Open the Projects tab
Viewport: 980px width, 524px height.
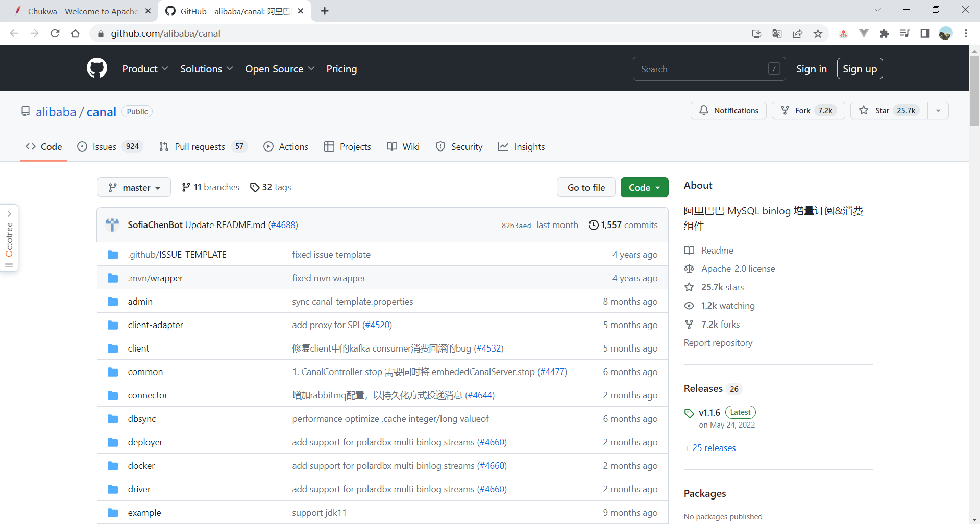(x=348, y=147)
